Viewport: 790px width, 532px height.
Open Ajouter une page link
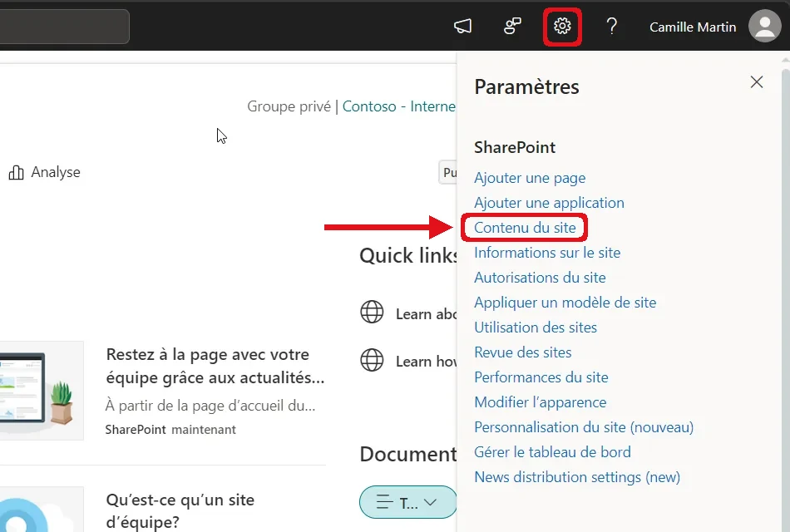coord(530,178)
